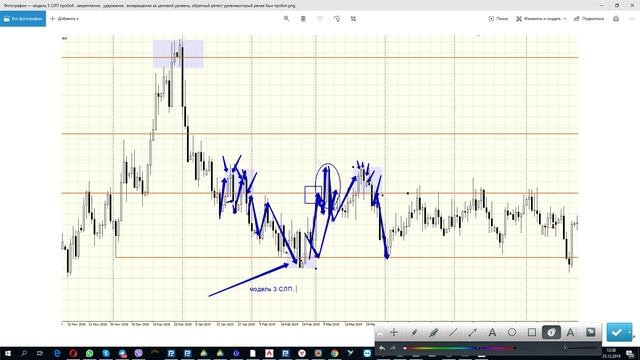Expand the Edit and Create dropdown
Viewport: 640px width, 360px height.
[x=541, y=19]
